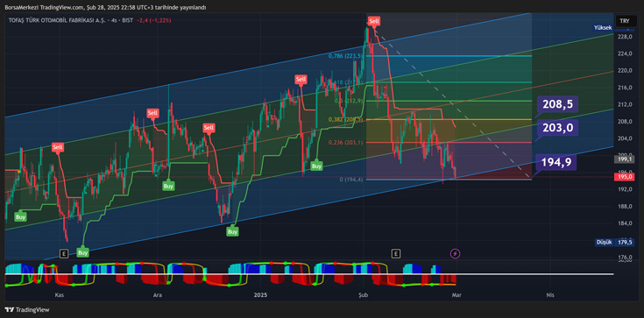The height and width of the screenshot is (318, 644).
Task: Open the E earnings marker beside the lowest Buy label
Action: click(x=64, y=253)
